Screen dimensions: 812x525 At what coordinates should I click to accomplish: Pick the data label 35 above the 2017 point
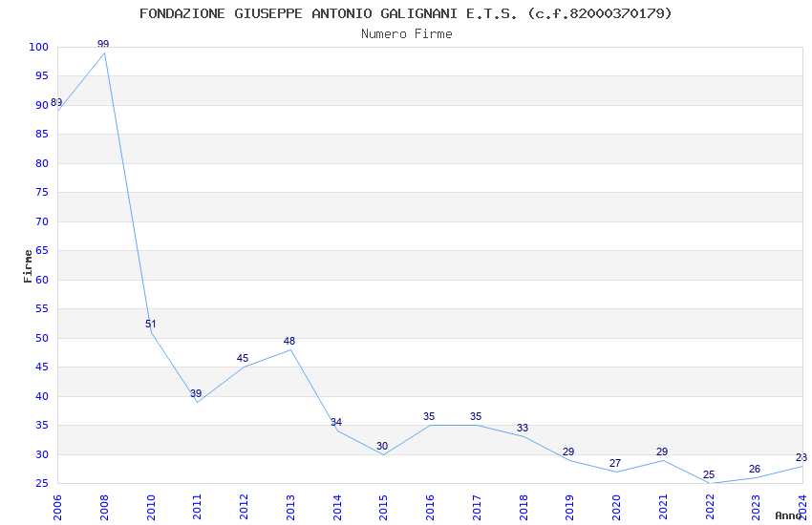coord(476,417)
